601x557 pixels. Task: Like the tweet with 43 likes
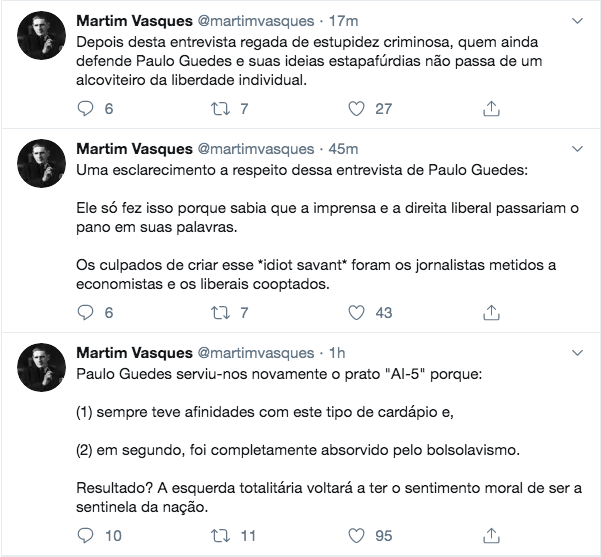pos(356,312)
